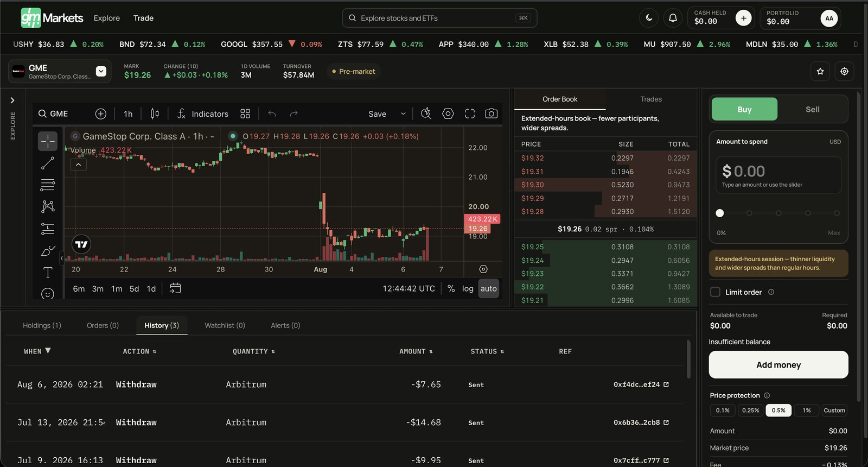Sort history by Status column
This screenshot has height=467, width=868.
487,351
